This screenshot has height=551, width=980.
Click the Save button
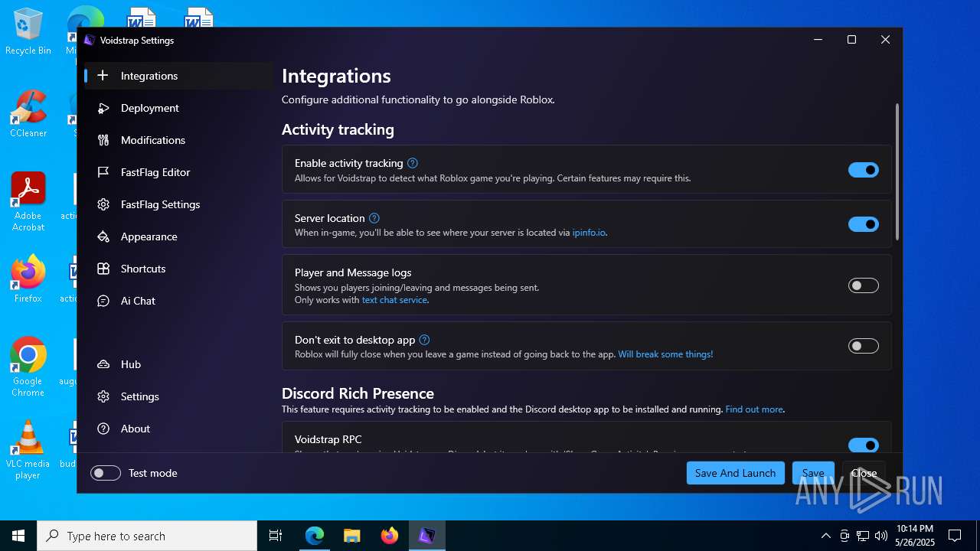pyautogui.click(x=813, y=473)
